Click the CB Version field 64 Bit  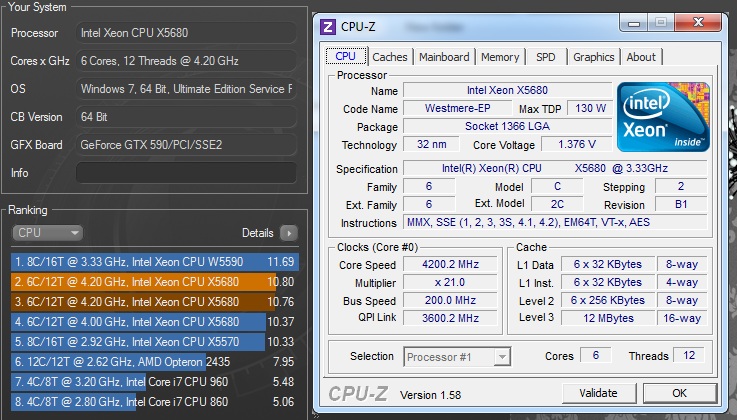coord(186,117)
